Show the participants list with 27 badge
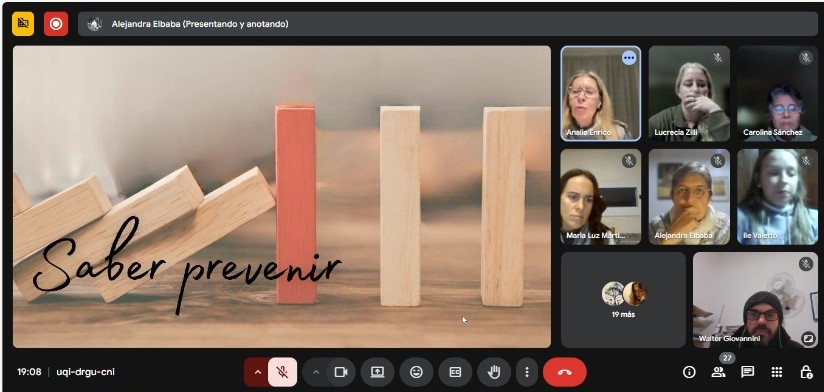Image resolution: width=824 pixels, height=392 pixels. coord(718,372)
